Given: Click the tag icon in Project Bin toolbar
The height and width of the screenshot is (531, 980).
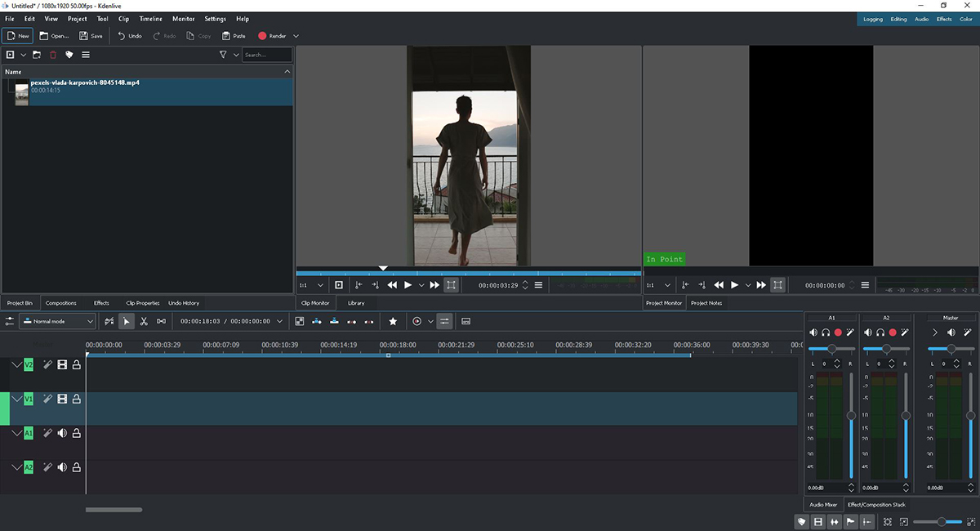Looking at the screenshot, I should pyautogui.click(x=69, y=55).
